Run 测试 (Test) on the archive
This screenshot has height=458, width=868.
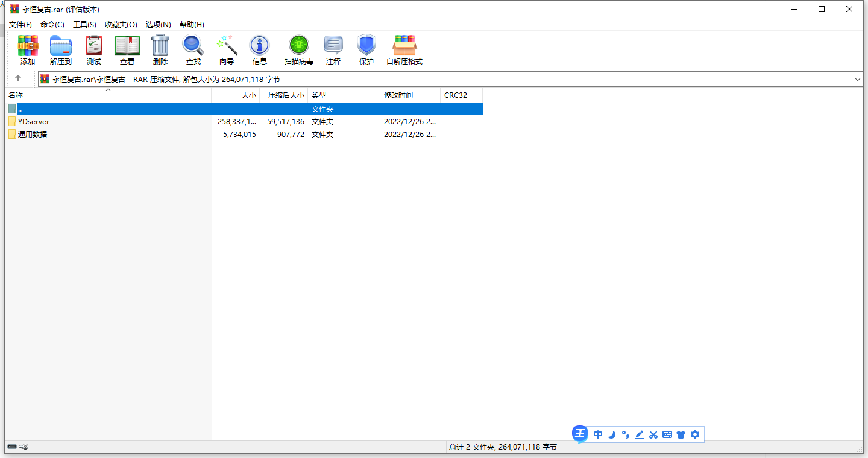94,46
